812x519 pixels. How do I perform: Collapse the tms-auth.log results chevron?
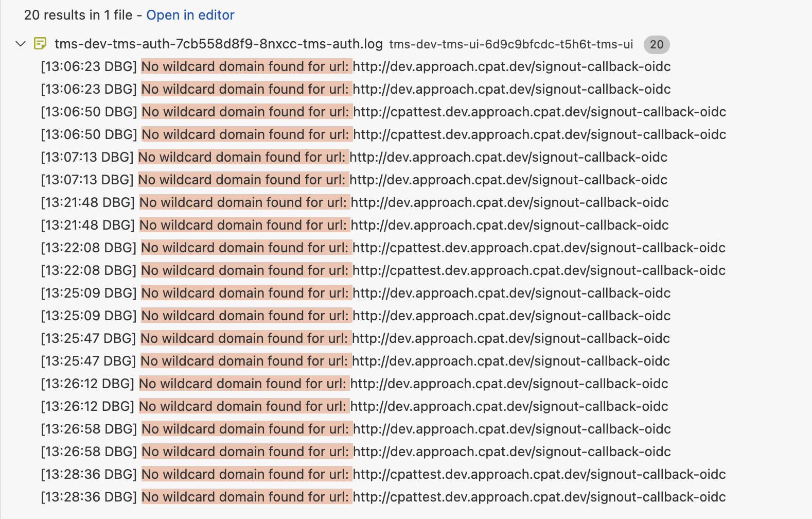(21, 44)
